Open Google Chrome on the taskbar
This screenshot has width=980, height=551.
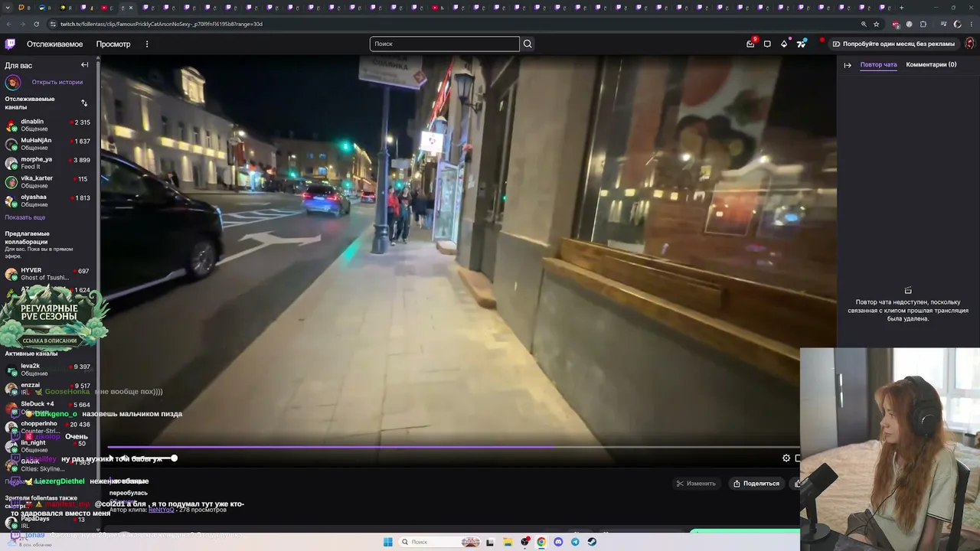[541, 542]
